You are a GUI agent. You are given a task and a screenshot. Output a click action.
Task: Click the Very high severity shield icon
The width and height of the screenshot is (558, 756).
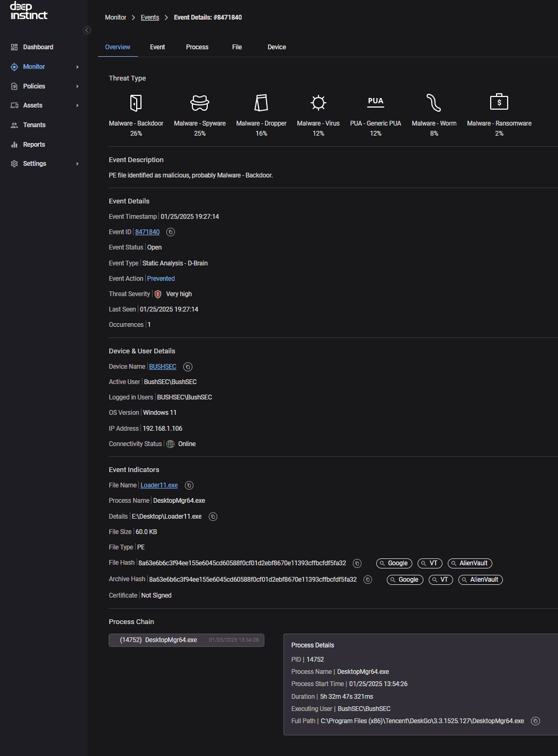(158, 294)
